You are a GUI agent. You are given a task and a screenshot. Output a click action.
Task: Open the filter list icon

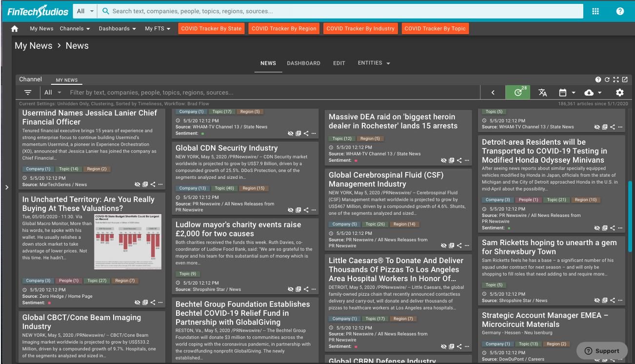28,93
